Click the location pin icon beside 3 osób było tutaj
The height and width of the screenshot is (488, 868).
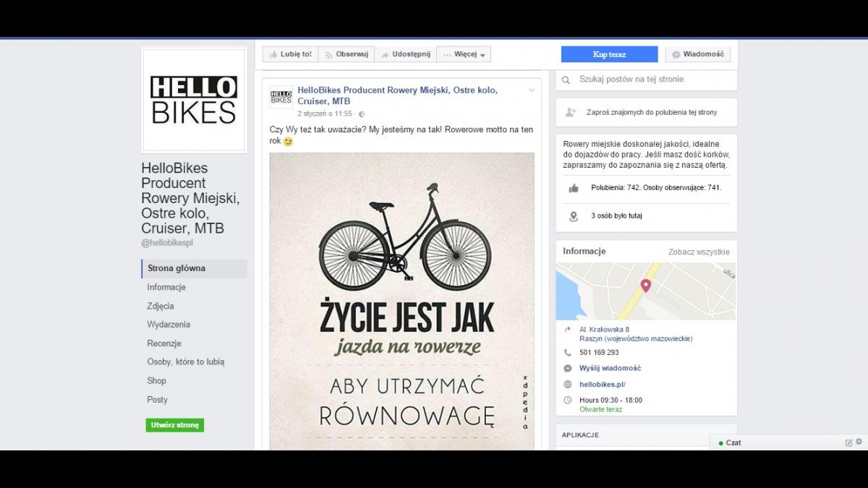(x=574, y=216)
